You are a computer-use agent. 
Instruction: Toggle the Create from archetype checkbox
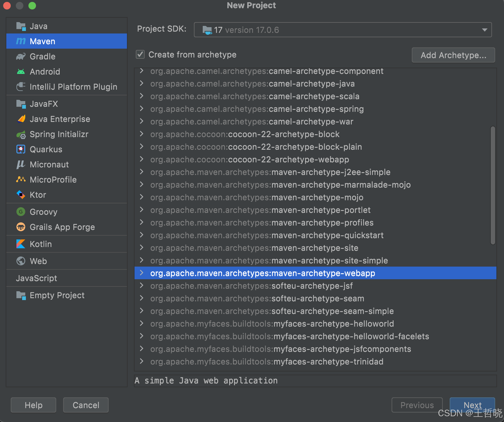tap(140, 54)
